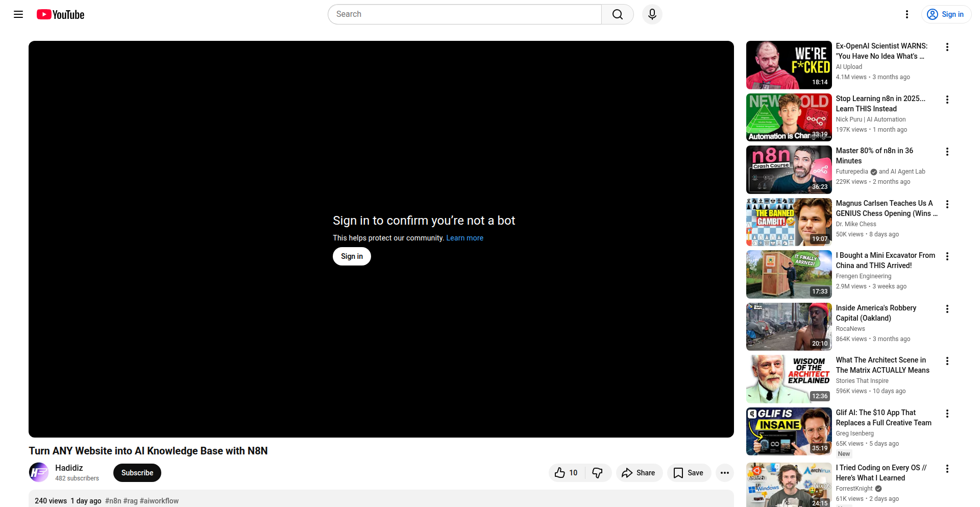Open options for Tried Coding on Every OS video
The image size is (980, 507).
point(947,469)
